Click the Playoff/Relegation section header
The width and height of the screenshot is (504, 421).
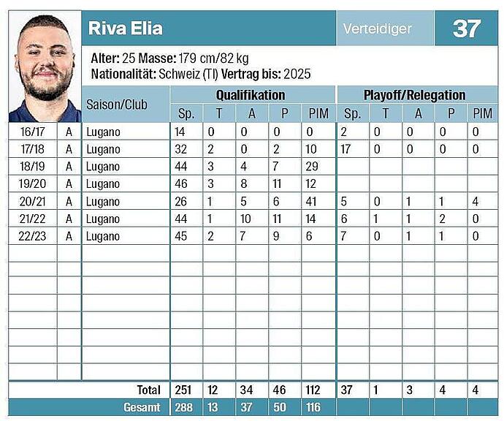414,95
